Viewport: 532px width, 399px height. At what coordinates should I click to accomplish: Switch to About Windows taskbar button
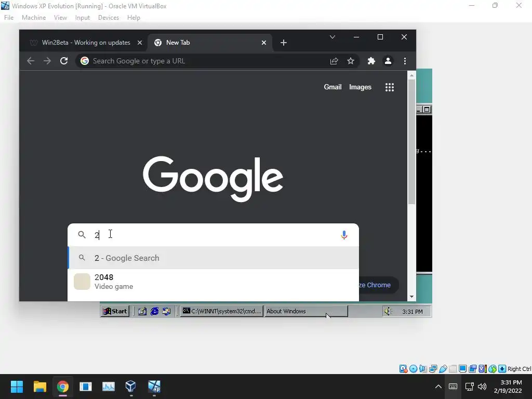click(x=306, y=311)
